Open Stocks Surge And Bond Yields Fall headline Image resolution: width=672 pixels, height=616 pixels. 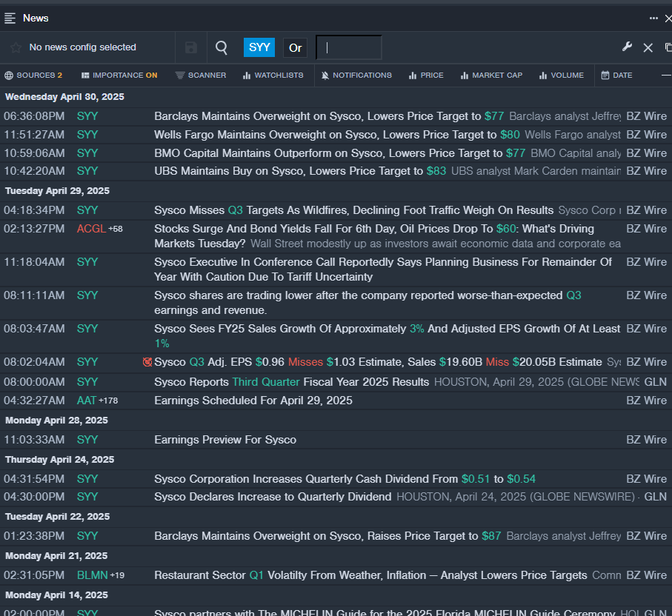374,236
